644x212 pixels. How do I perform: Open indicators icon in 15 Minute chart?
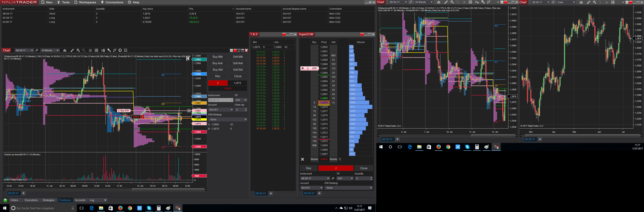tap(115, 50)
